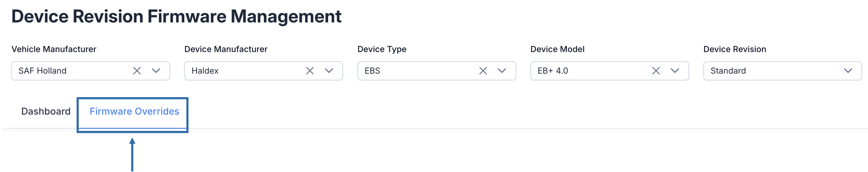This screenshot has width=868, height=172.
Task: Click the Device Revision Firmware Management heading
Action: pos(176,16)
